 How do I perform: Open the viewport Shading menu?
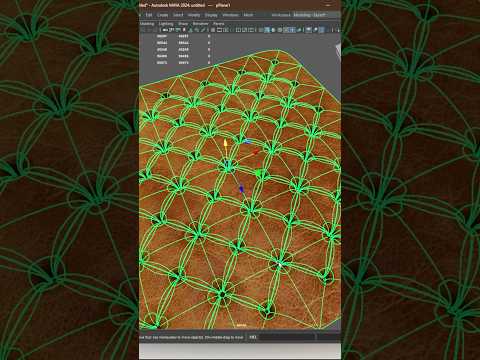[x=147, y=24]
